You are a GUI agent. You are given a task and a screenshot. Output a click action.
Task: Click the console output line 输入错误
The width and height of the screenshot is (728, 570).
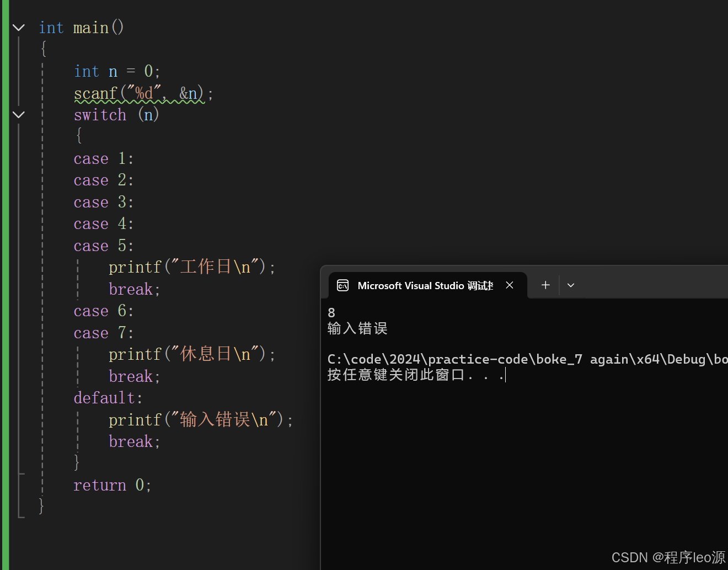click(357, 329)
